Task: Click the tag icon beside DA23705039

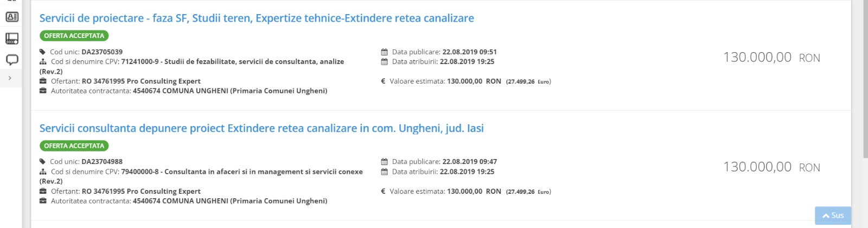Action: point(42,52)
